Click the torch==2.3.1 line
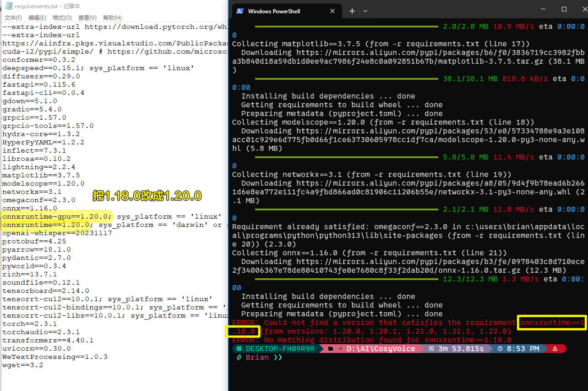 [x=30, y=324]
